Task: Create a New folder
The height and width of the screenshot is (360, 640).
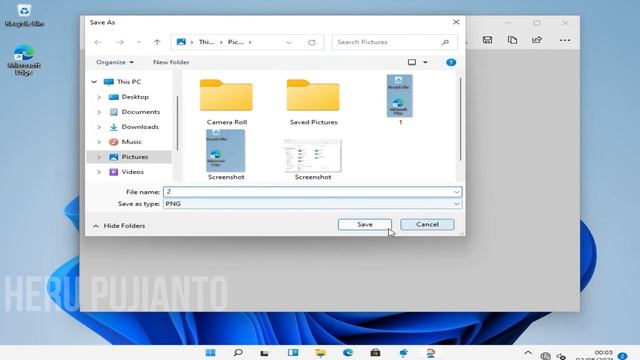Action: 171,62
